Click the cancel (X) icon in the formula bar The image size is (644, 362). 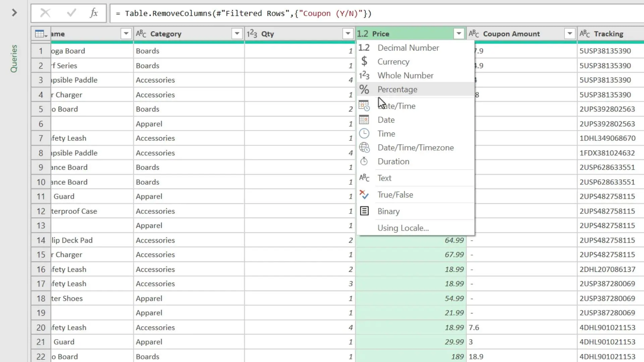coord(45,13)
